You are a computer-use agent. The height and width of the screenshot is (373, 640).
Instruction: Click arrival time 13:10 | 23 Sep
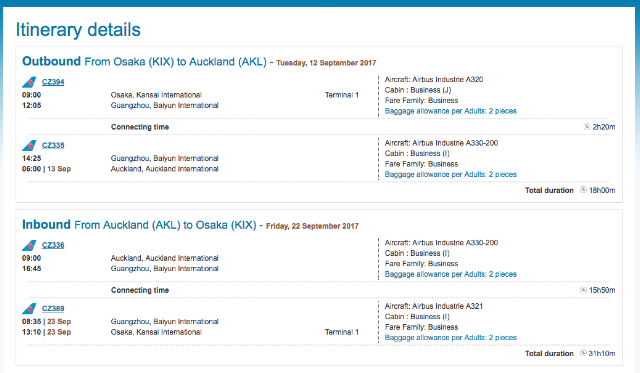[x=47, y=332]
